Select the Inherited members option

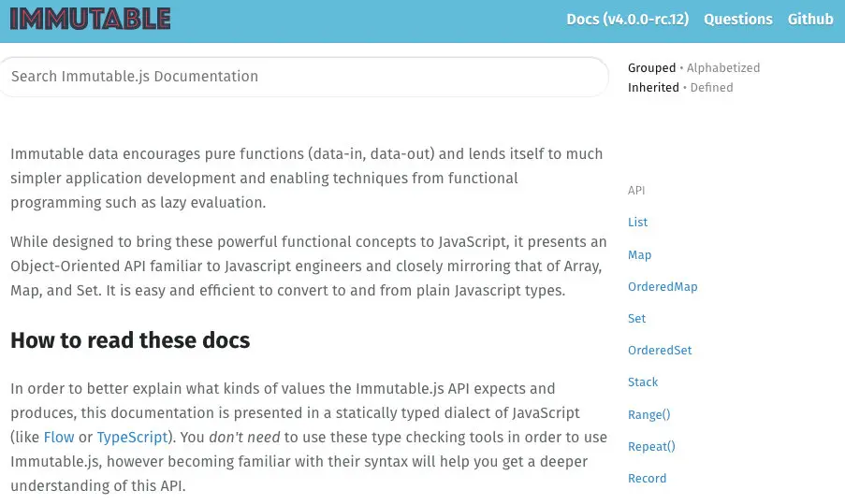point(653,87)
